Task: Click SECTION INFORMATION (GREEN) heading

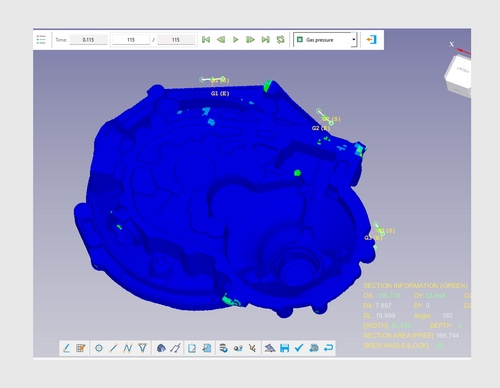Action: pos(415,286)
